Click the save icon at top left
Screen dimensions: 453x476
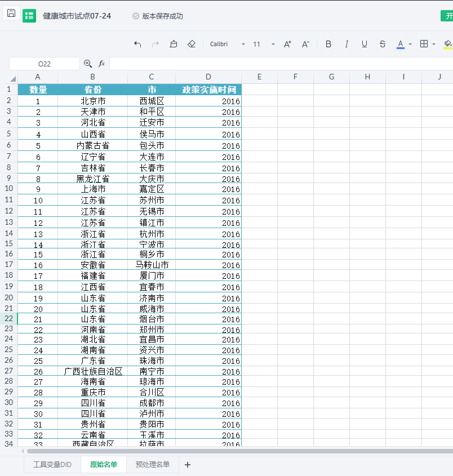point(11,13)
